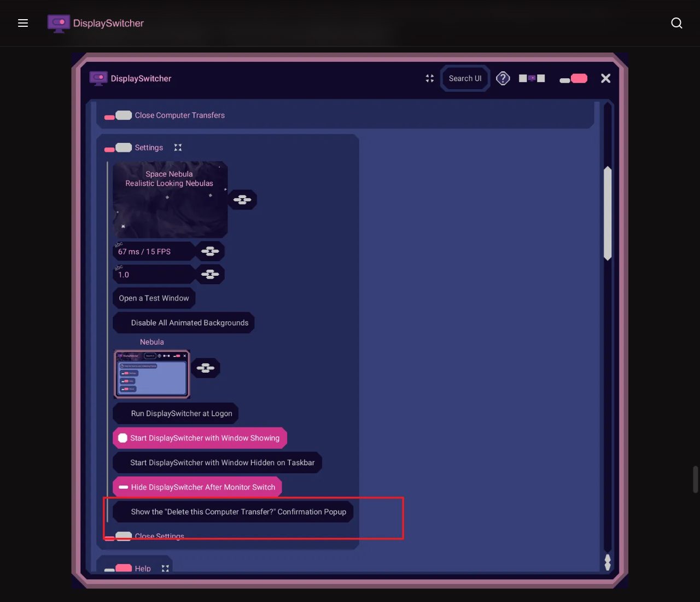
Task: Open the picker next to the Nebula theme
Action: click(x=206, y=368)
